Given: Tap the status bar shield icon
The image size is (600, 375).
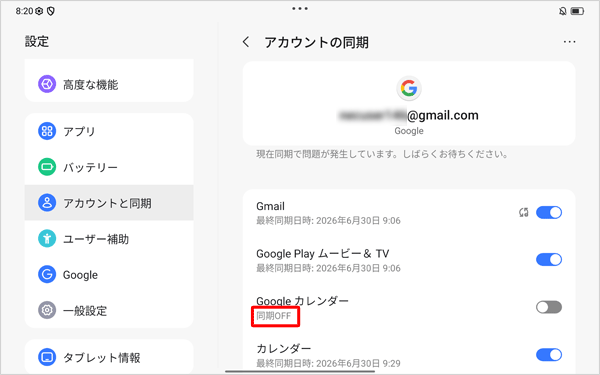Looking at the screenshot, I should tap(51, 11).
